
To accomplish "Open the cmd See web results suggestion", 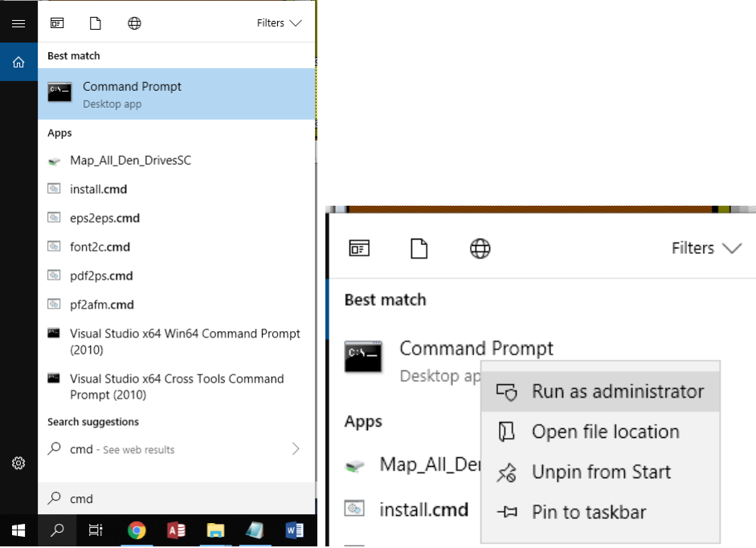I will tap(122, 449).
